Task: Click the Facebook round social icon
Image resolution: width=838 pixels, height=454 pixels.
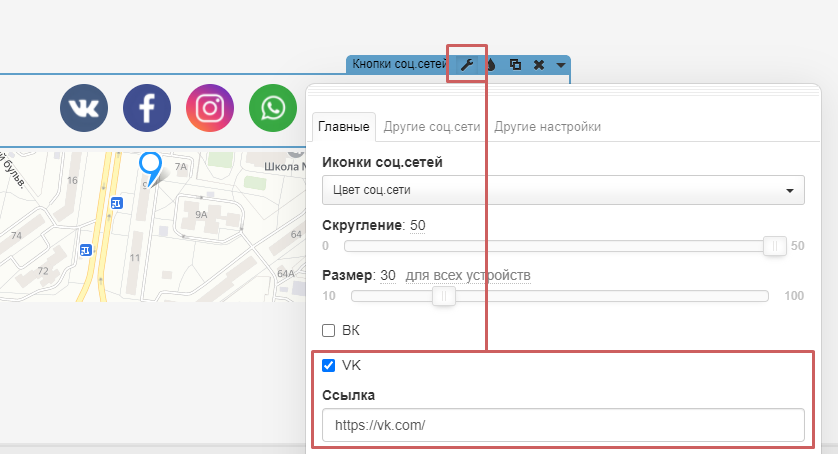Action: coord(147,108)
